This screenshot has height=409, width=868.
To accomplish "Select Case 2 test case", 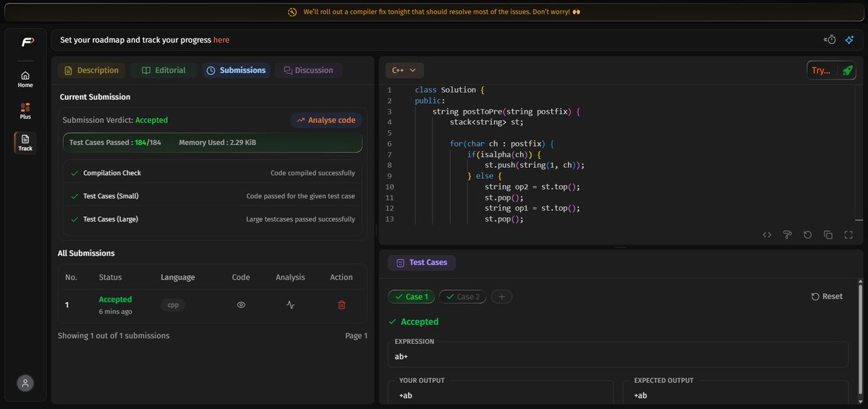I will pyautogui.click(x=462, y=297).
